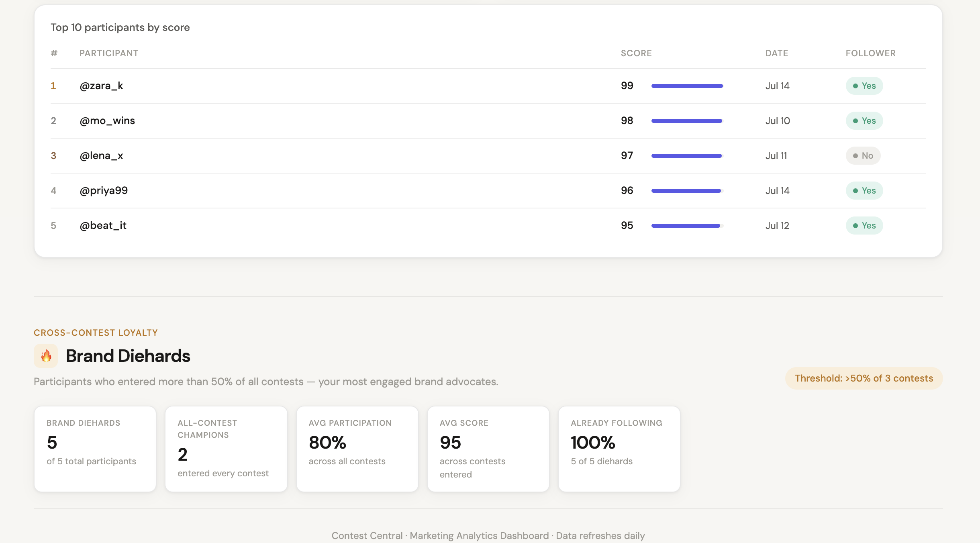Click the score bar for @zara_k

pyautogui.click(x=687, y=86)
